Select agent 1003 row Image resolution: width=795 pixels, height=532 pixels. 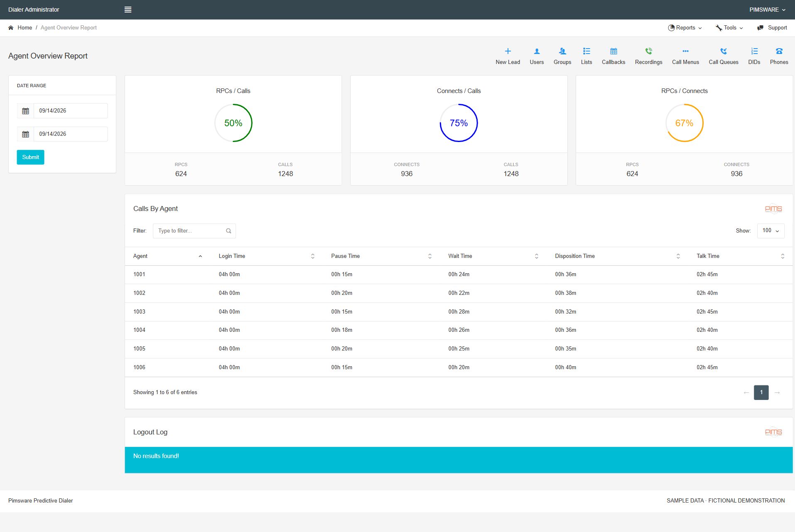[x=459, y=312]
